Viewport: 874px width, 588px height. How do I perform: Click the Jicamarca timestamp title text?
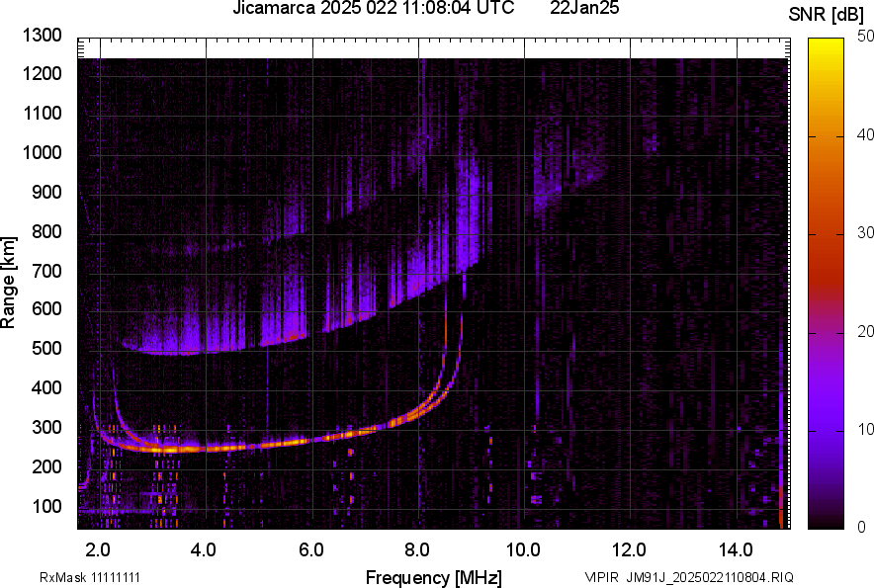click(x=373, y=9)
